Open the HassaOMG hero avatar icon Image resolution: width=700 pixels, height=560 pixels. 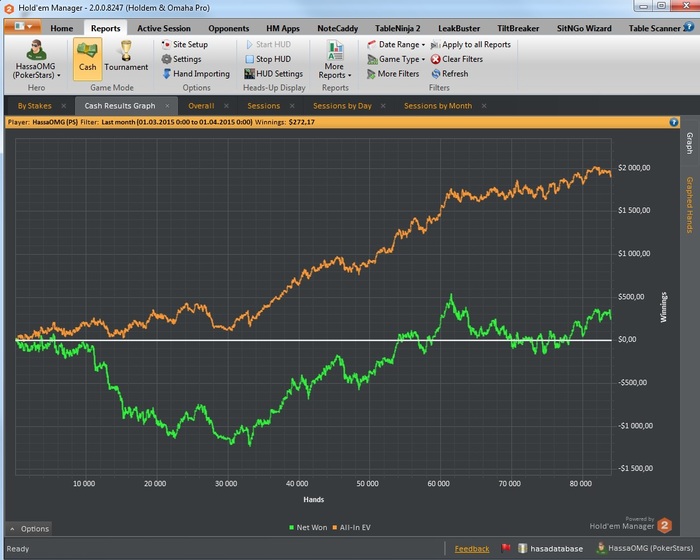36,50
